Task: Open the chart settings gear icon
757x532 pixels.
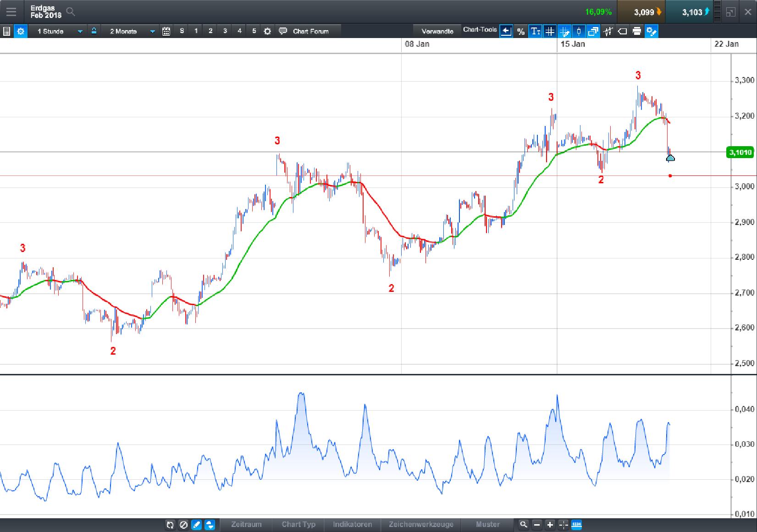Action: (x=20, y=31)
